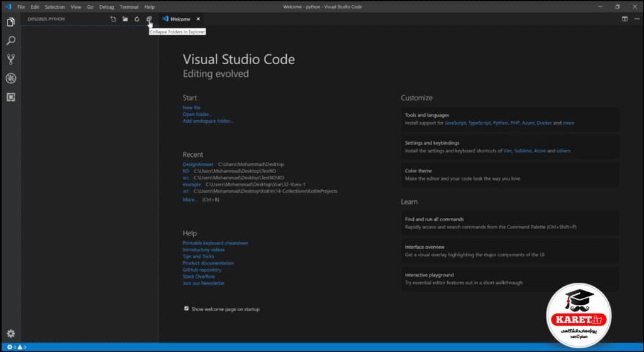The height and width of the screenshot is (352, 644).
Task: Select the Welcome editor tab
Action: (180, 19)
